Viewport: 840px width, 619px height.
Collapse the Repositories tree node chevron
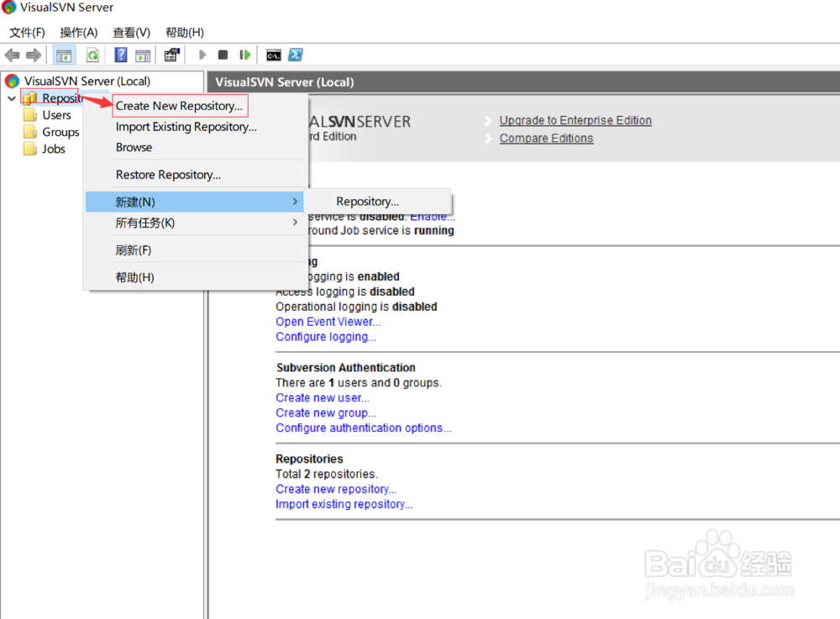click(x=11, y=98)
